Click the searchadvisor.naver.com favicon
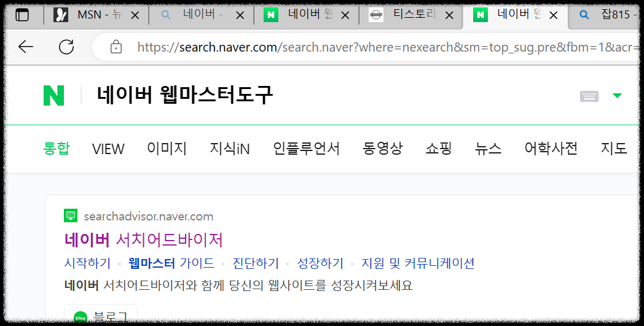Image resolution: width=644 pixels, height=326 pixels. coord(71,215)
